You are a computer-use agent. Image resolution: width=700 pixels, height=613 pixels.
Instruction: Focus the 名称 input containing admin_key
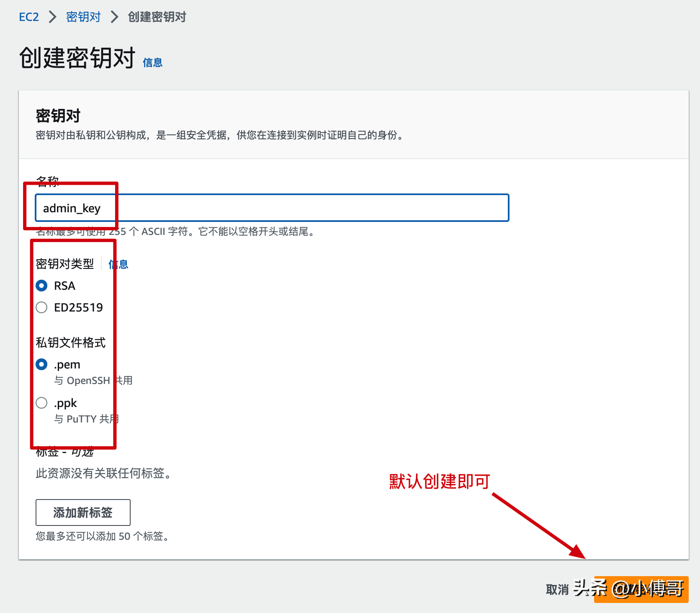click(272, 208)
